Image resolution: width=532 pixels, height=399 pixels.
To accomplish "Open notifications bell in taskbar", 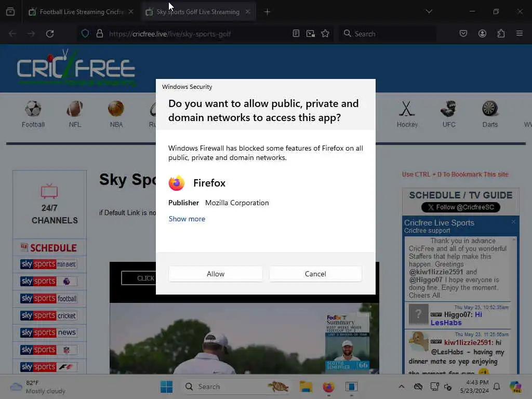I will pos(497,387).
